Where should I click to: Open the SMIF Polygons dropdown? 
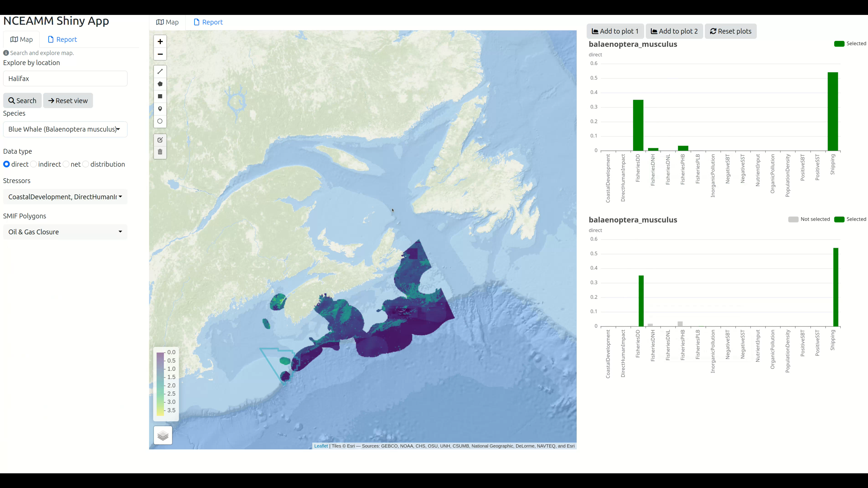[65, 232]
